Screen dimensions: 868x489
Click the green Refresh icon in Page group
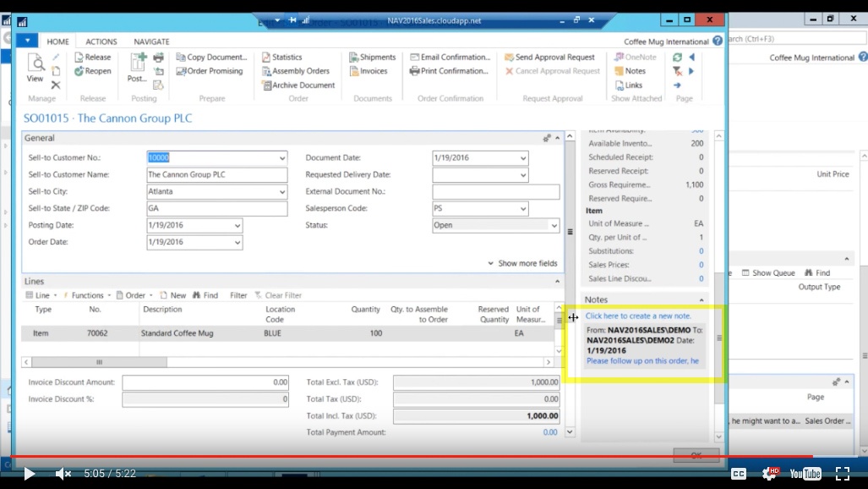pos(677,57)
